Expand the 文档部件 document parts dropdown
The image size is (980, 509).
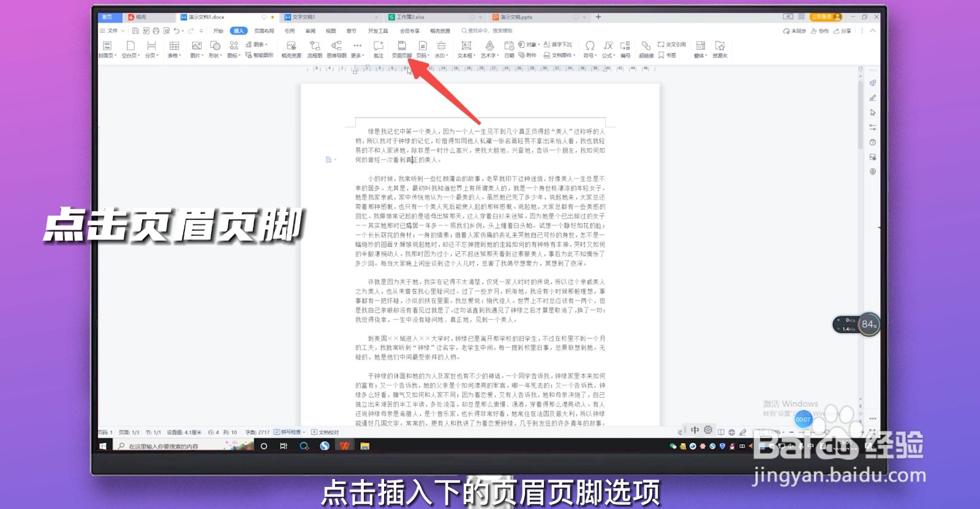click(x=559, y=55)
